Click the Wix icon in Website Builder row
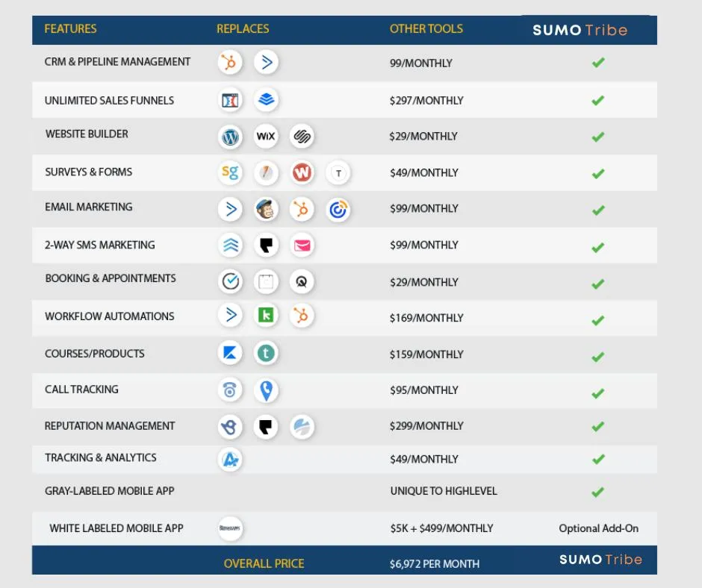The width and height of the screenshot is (702, 588). pos(266,136)
